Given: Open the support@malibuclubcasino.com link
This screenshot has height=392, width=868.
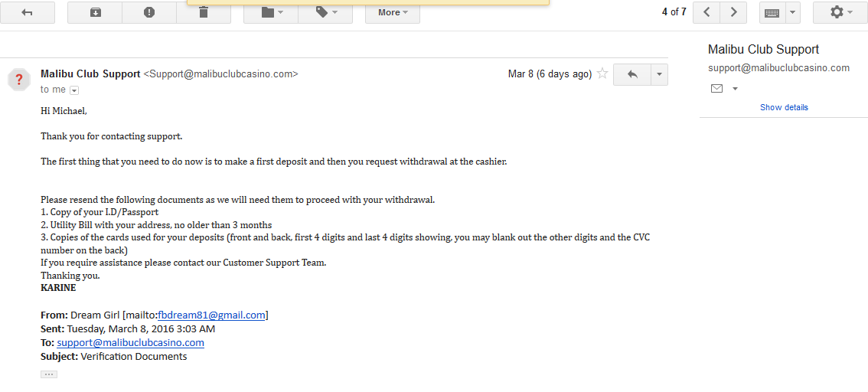Looking at the screenshot, I should point(131,343).
